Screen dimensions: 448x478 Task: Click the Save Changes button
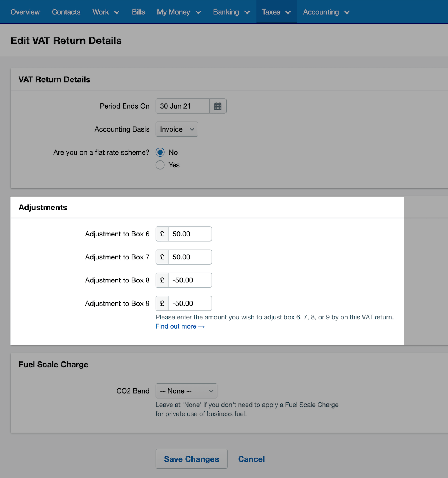[x=191, y=459]
